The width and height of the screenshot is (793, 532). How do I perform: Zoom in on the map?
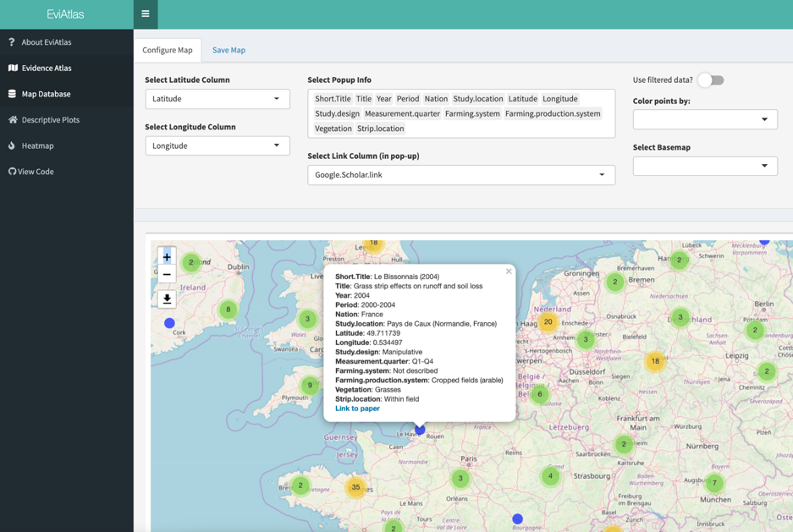pos(167,256)
